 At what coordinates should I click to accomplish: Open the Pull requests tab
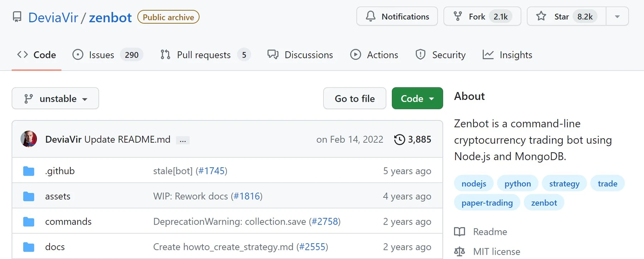(205, 55)
